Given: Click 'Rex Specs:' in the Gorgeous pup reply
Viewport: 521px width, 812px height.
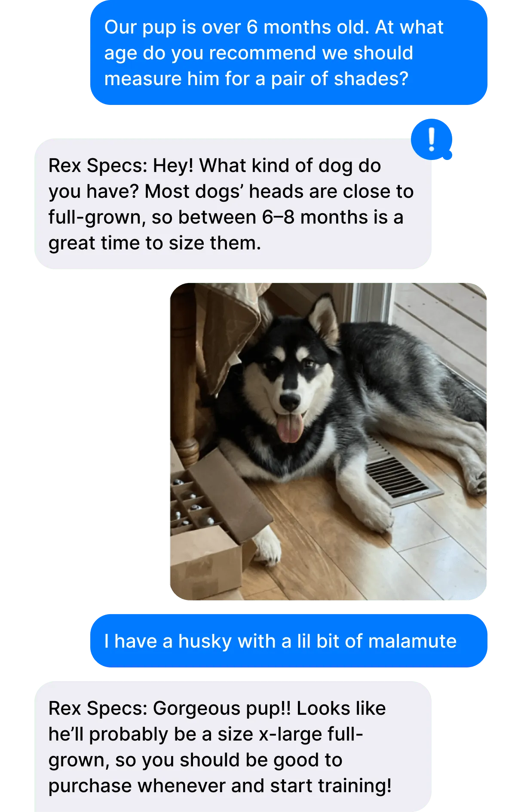Looking at the screenshot, I should (98, 709).
